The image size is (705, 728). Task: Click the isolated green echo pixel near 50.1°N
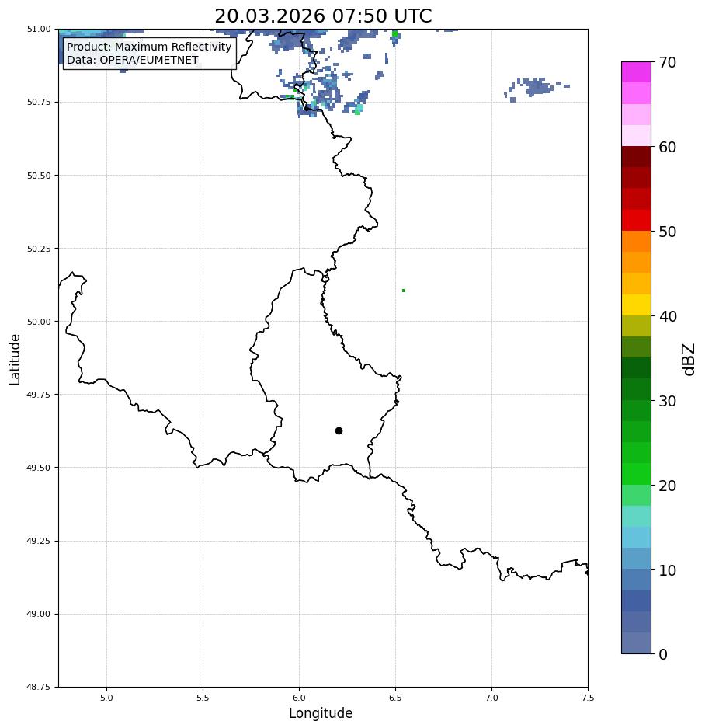pos(403,291)
